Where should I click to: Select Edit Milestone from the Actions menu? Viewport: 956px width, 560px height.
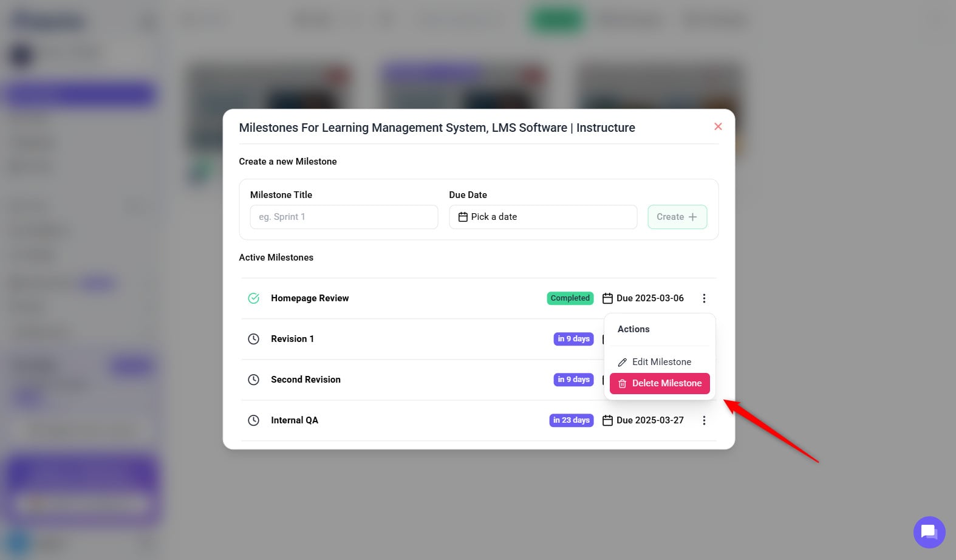[x=661, y=362]
